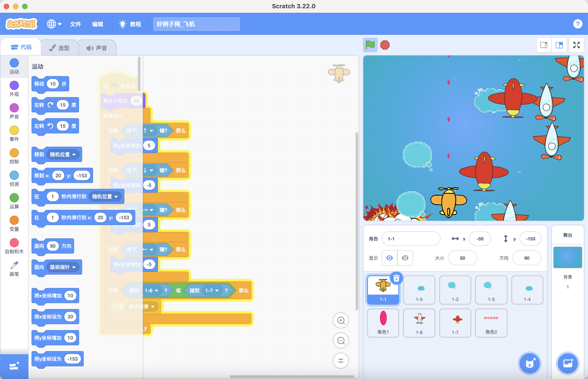The image size is (588, 379).
Task: Select sprite 1-7 thumbnail
Action: pos(455,323)
